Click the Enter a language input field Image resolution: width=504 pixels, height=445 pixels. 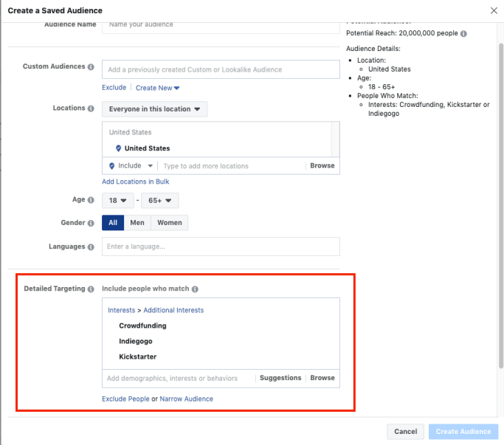(x=221, y=246)
